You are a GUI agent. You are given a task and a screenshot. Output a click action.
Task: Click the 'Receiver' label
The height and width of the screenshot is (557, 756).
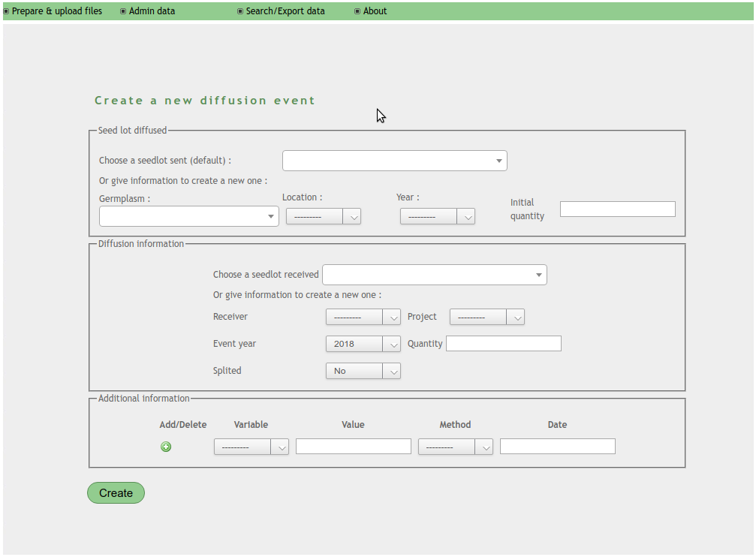(x=230, y=316)
